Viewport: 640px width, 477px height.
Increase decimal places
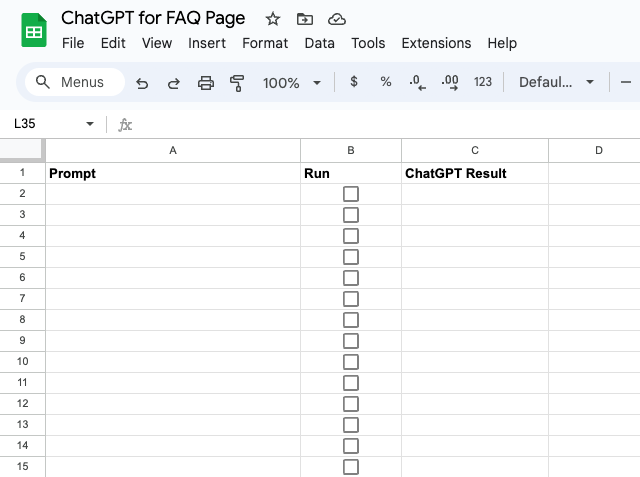pyautogui.click(x=450, y=82)
